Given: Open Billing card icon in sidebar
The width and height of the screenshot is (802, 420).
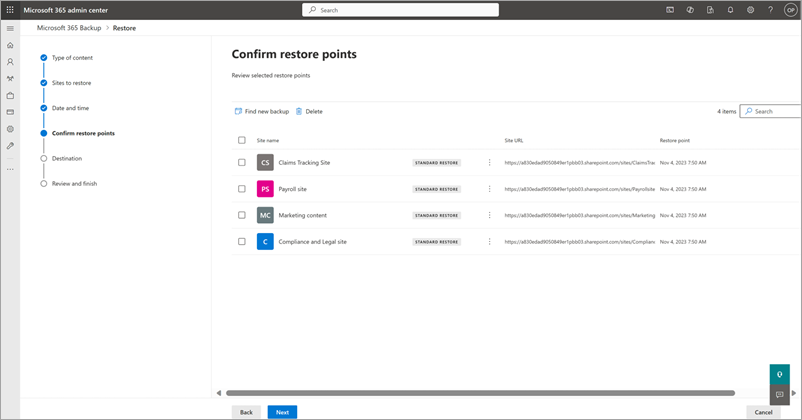Looking at the screenshot, I should coord(11,112).
